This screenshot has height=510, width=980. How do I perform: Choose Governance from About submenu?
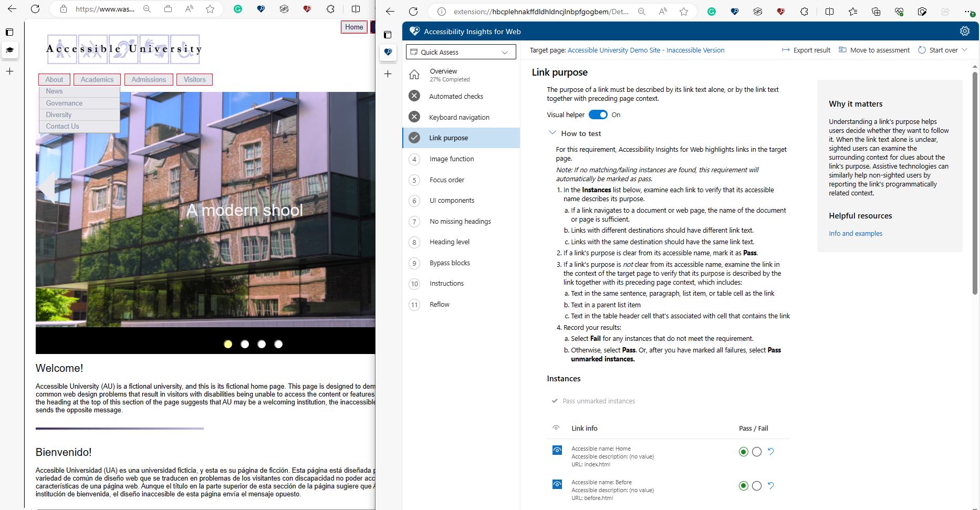click(x=79, y=103)
